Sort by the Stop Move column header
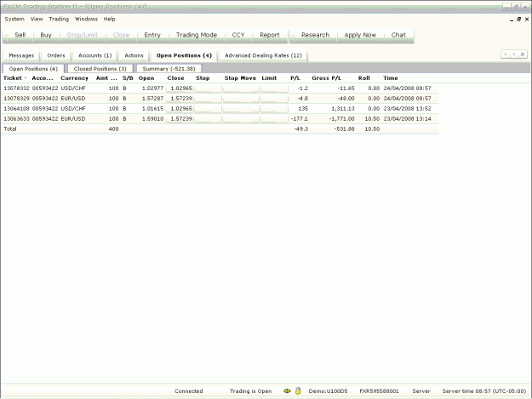Viewport: 532px width, 399px height. (240, 78)
